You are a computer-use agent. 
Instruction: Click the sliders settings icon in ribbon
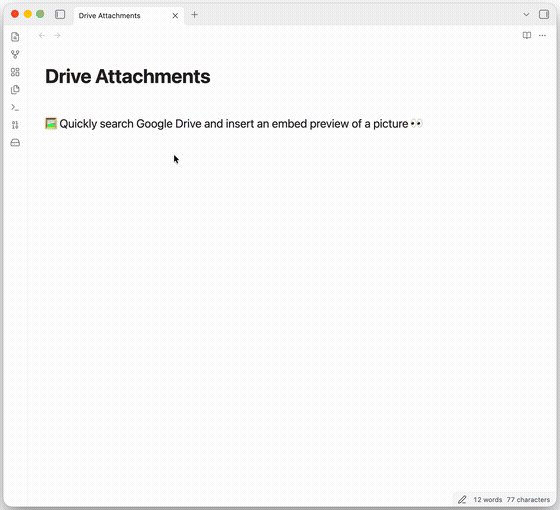point(15,125)
